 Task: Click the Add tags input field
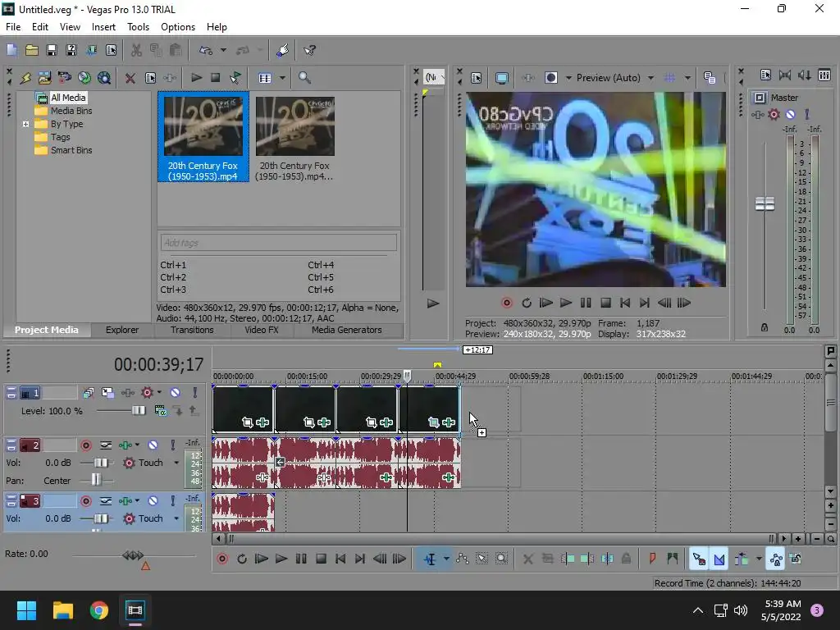click(x=279, y=243)
